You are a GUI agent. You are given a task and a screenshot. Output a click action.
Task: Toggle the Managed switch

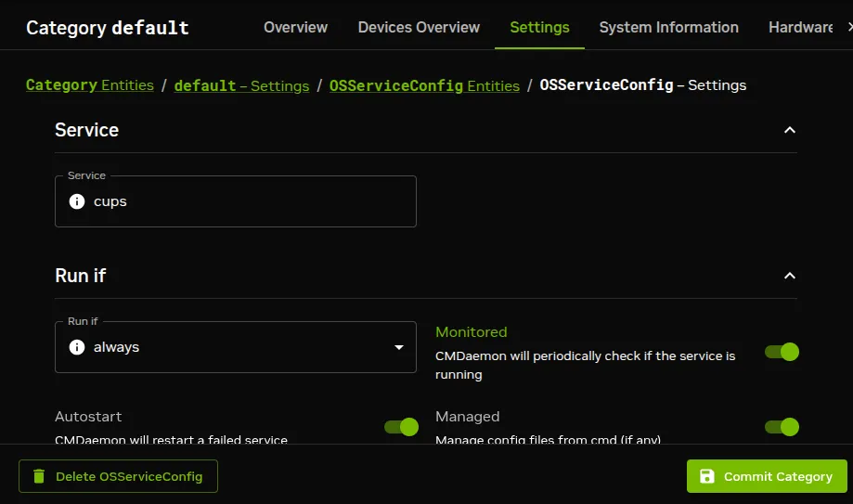click(782, 427)
